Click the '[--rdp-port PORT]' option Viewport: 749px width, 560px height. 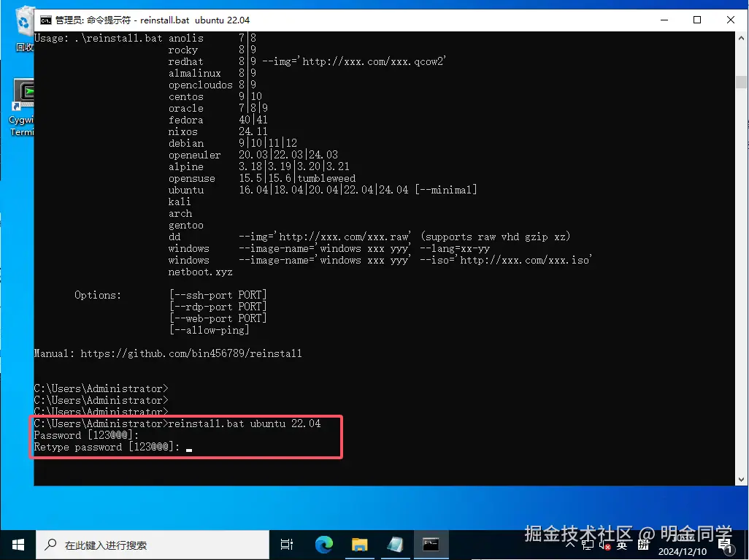click(x=218, y=307)
